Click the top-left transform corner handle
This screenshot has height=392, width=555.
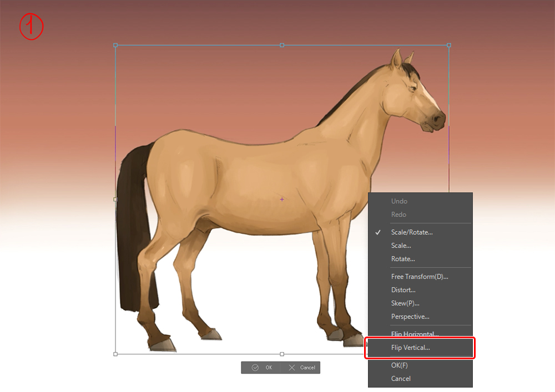pyautogui.click(x=115, y=45)
